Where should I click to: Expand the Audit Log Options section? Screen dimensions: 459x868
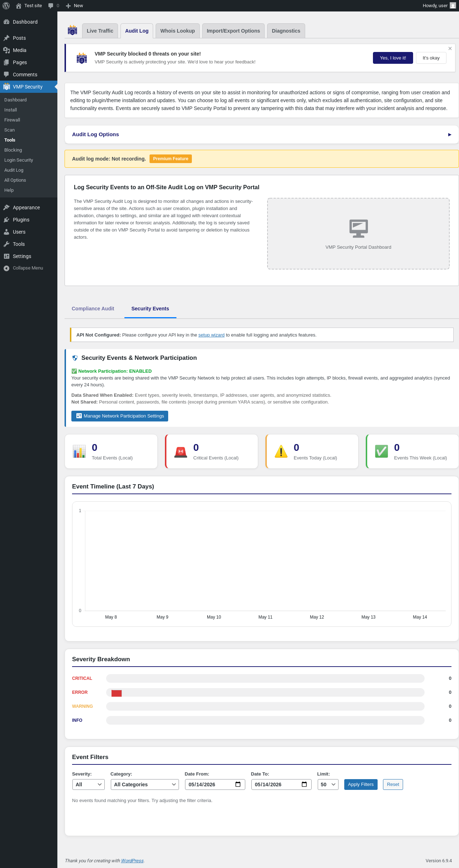[x=261, y=134]
